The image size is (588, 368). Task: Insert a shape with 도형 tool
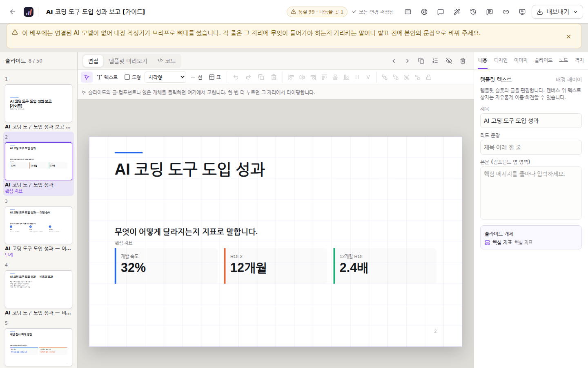(x=133, y=77)
